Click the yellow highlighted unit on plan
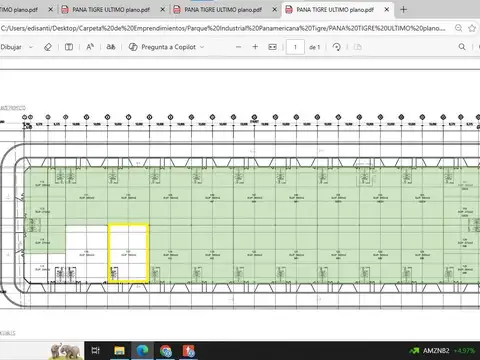Image resolution: width=480 pixels, height=360 pixels. 128,253
